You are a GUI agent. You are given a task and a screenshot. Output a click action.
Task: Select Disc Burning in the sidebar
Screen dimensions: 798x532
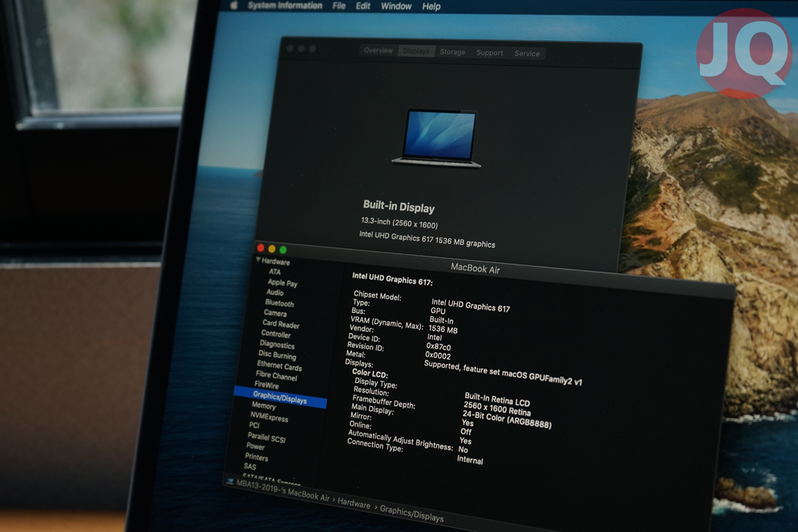(x=277, y=355)
